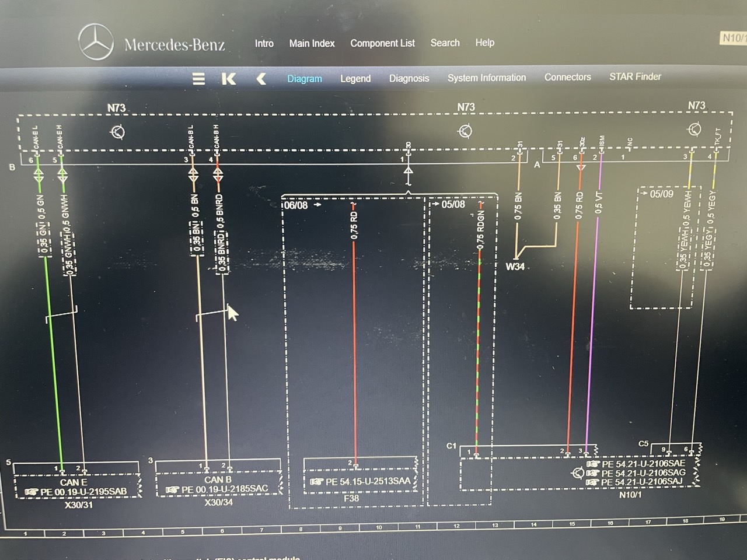747x560 pixels.
Task: Select transistor symbol under left N73 label
Action: coord(117,132)
